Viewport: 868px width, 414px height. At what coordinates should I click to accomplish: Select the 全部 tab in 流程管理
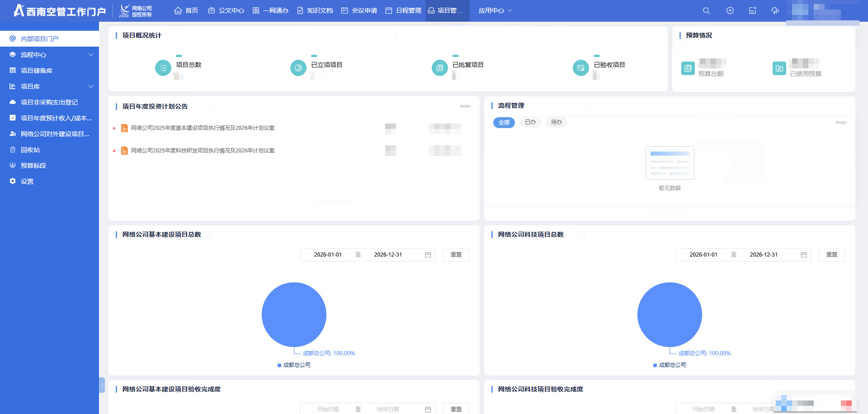pyautogui.click(x=504, y=123)
